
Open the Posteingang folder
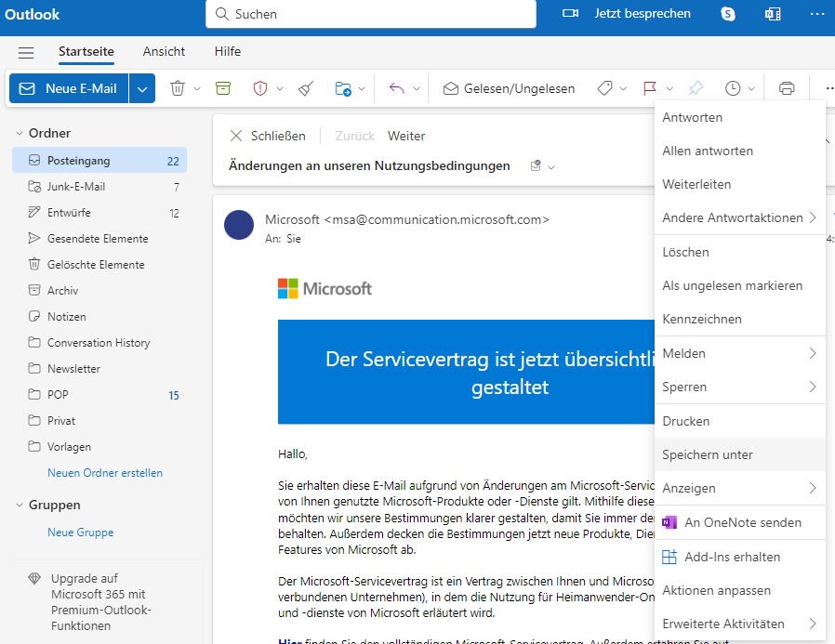tap(99, 161)
